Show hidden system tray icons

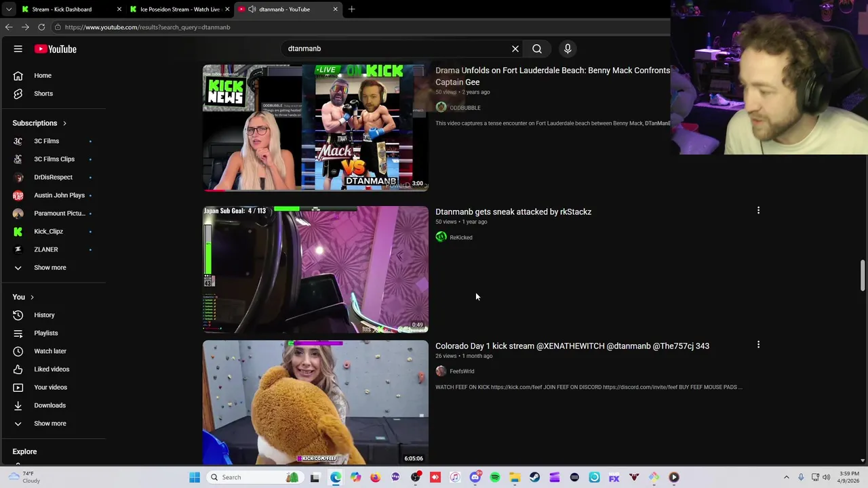[787, 477]
